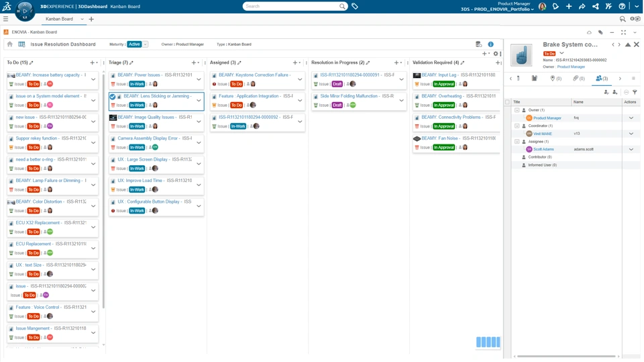The image size is (644, 362).
Task: Open the Product Manager profile avatar in header
Action: pyautogui.click(x=543, y=7)
